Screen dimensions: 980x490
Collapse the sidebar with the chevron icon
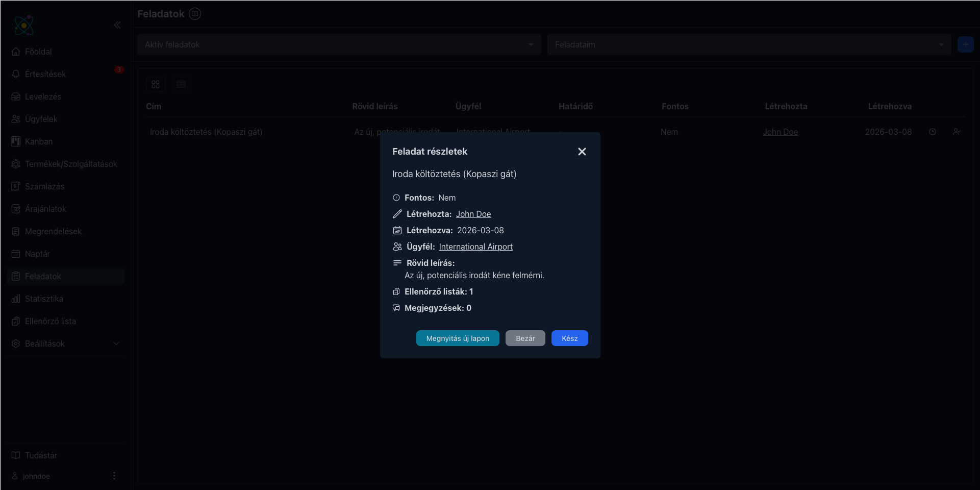tap(117, 25)
